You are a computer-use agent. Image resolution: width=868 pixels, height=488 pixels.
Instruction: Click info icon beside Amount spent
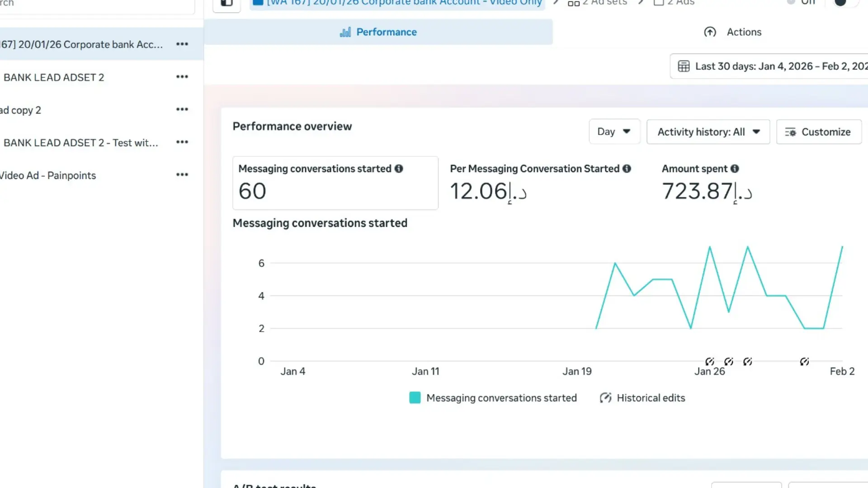tap(735, 169)
